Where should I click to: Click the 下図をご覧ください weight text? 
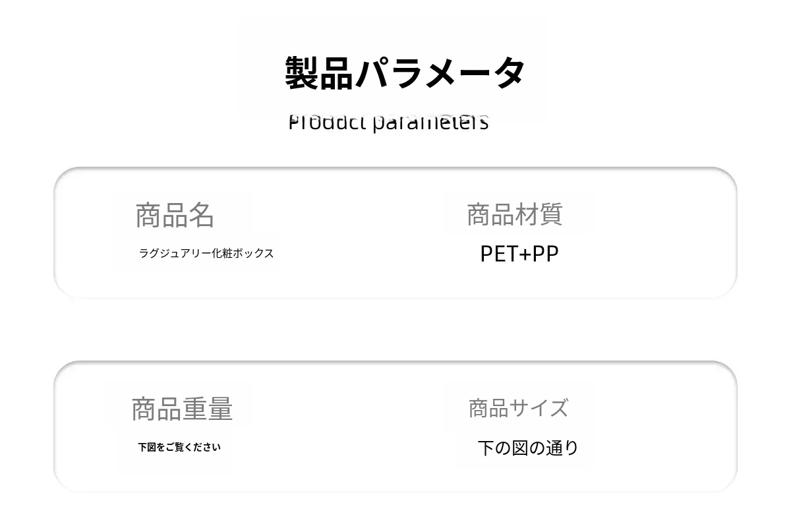click(x=179, y=447)
